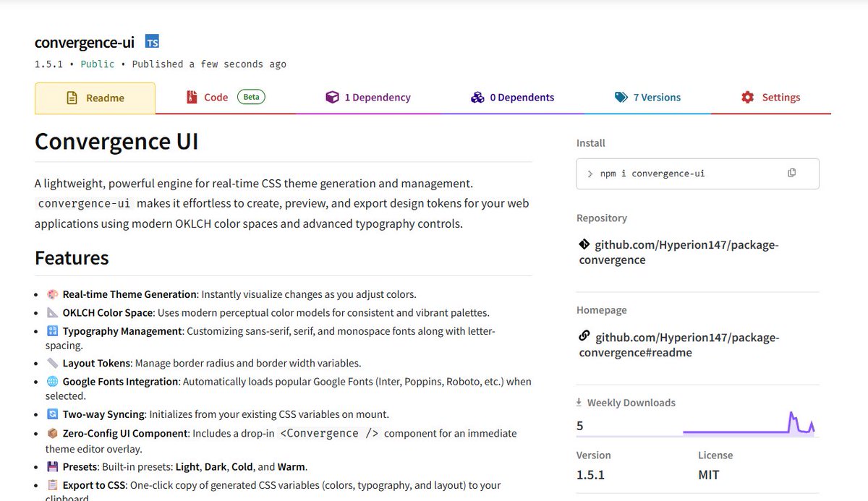Click the homepage chain link icon

pyautogui.click(x=584, y=336)
